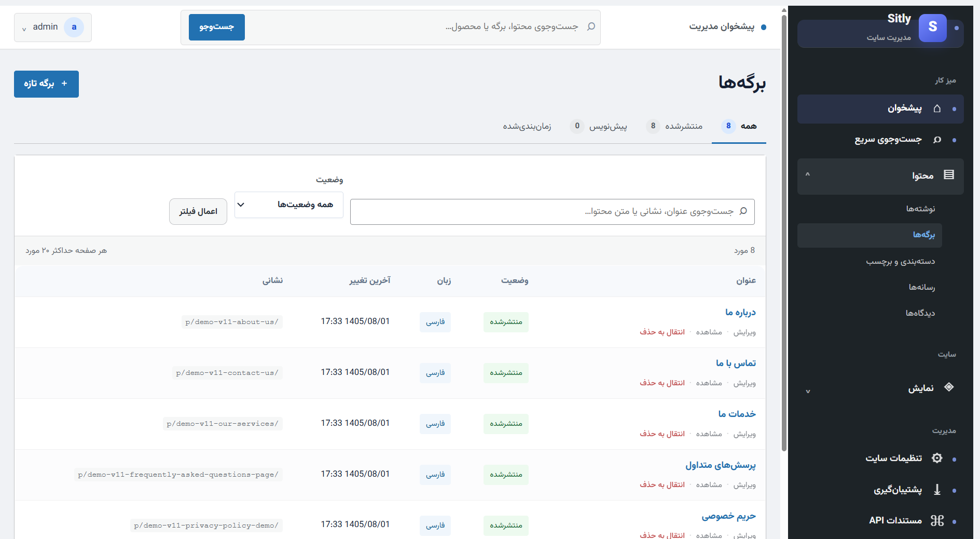Click the download icon beside پشتیبان‌گیری
The width and height of the screenshot is (980, 539).
tap(937, 490)
